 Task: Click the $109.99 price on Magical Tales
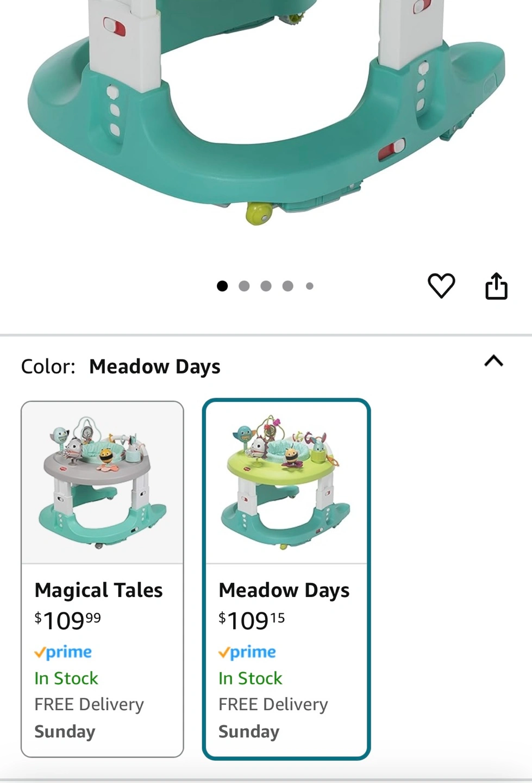click(x=67, y=620)
